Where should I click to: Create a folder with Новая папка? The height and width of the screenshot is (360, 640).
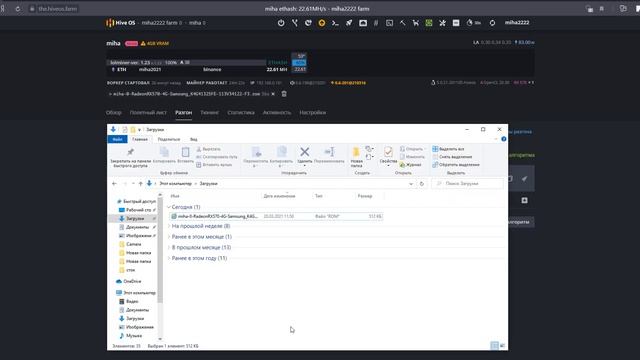tap(356, 157)
